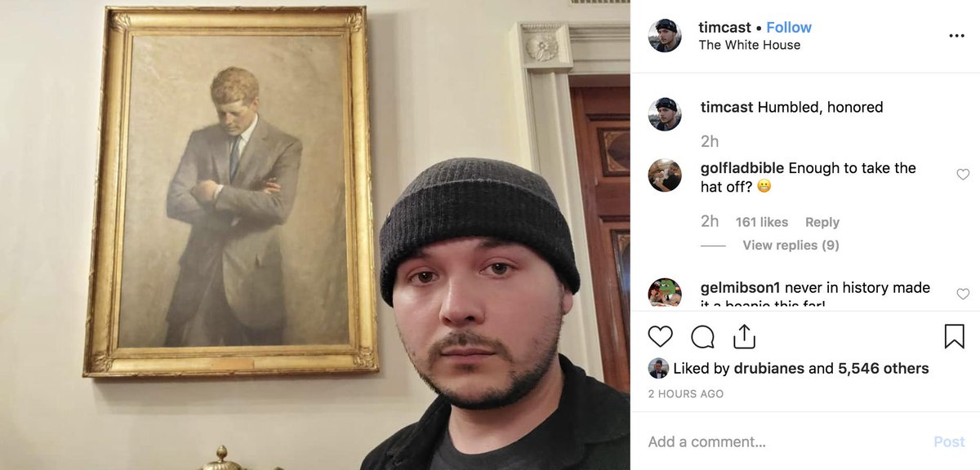Open drubianes profile from the liked by line
The width and height of the screenshot is (980, 470).
click(768, 369)
